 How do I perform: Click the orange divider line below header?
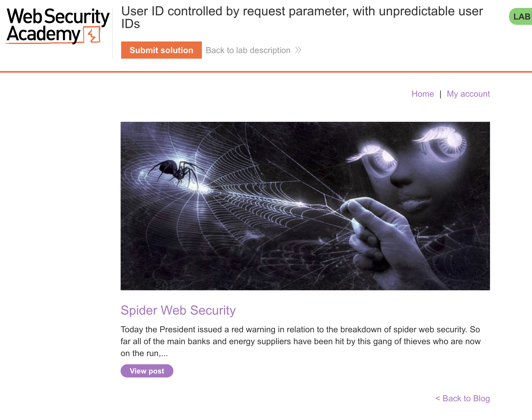pyautogui.click(x=266, y=72)
